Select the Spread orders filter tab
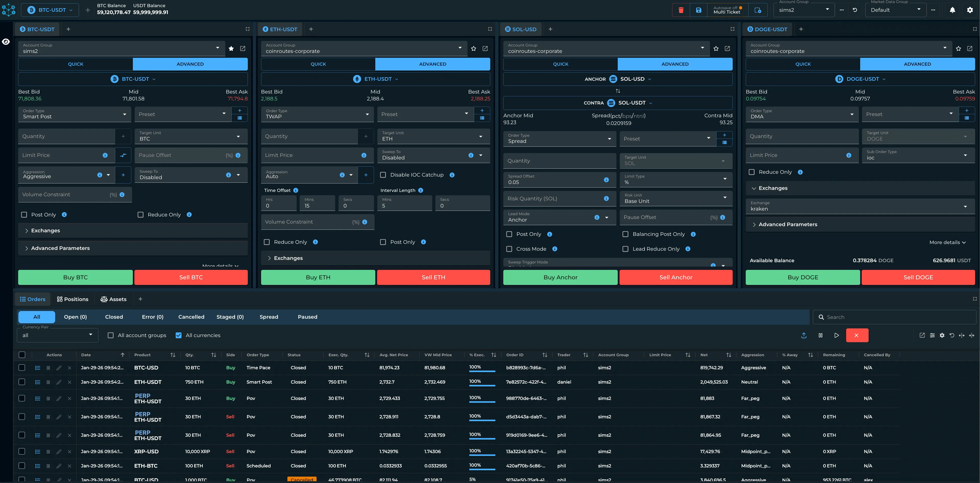 coord(269,317)
